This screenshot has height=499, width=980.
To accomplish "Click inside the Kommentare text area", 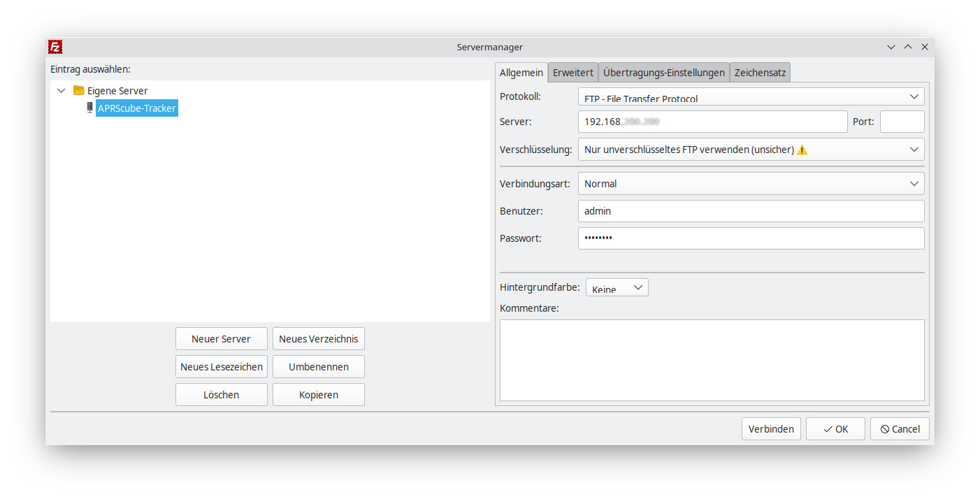I will click(712, 360).
